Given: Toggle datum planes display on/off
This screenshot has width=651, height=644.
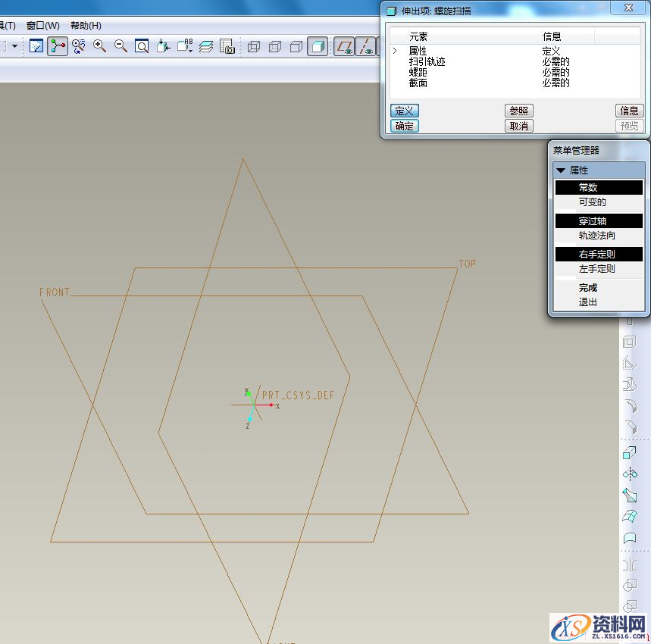Looking at the screenshot, I should 344,46.
